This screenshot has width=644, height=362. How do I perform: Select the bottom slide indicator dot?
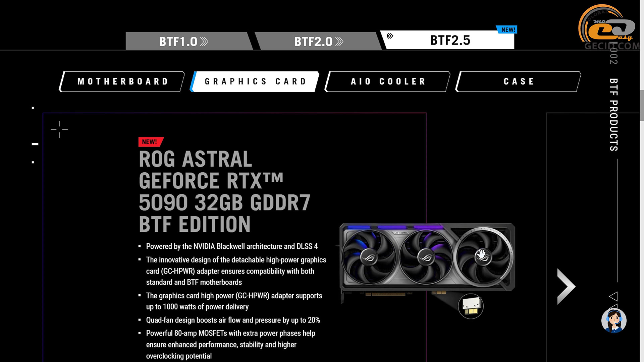click(x=33, y=162)
